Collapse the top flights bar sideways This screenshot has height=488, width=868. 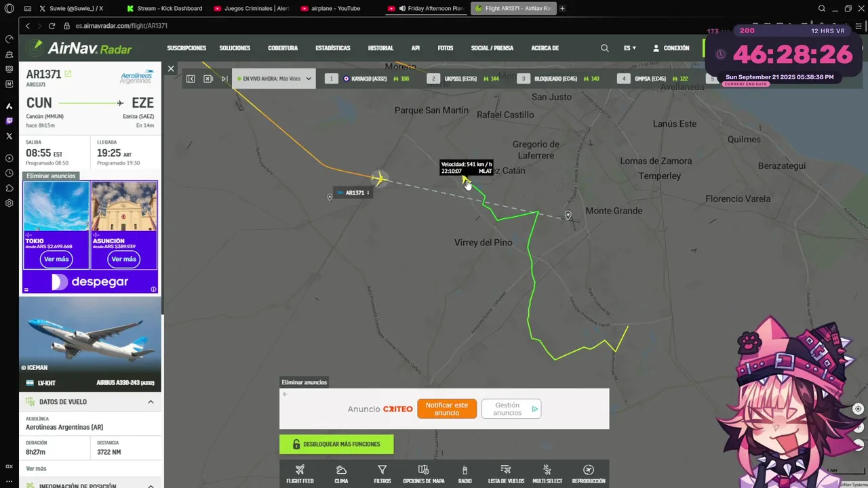pyautogui.click(x=191, y=79)
